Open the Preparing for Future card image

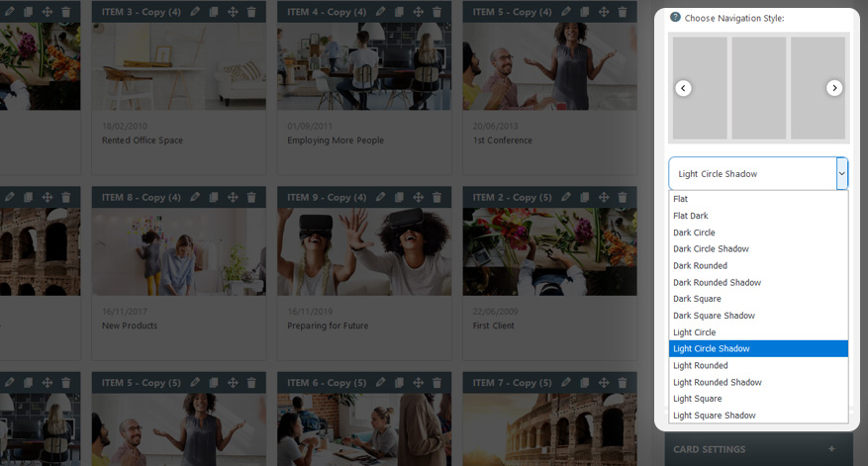click(x=364, y=252)
